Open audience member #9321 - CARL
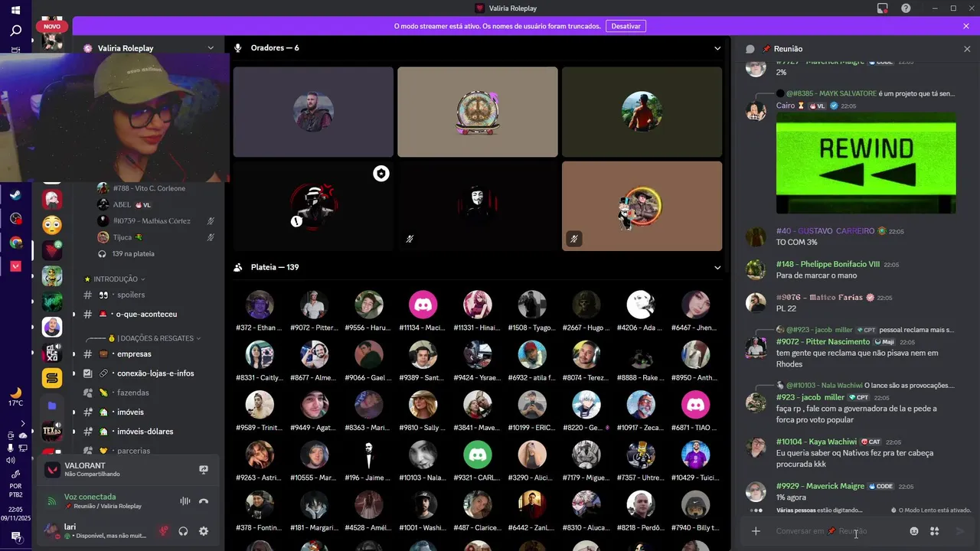The height and width of the screenshot is (551, 980). pyautogui.click(x=478, y=461)
